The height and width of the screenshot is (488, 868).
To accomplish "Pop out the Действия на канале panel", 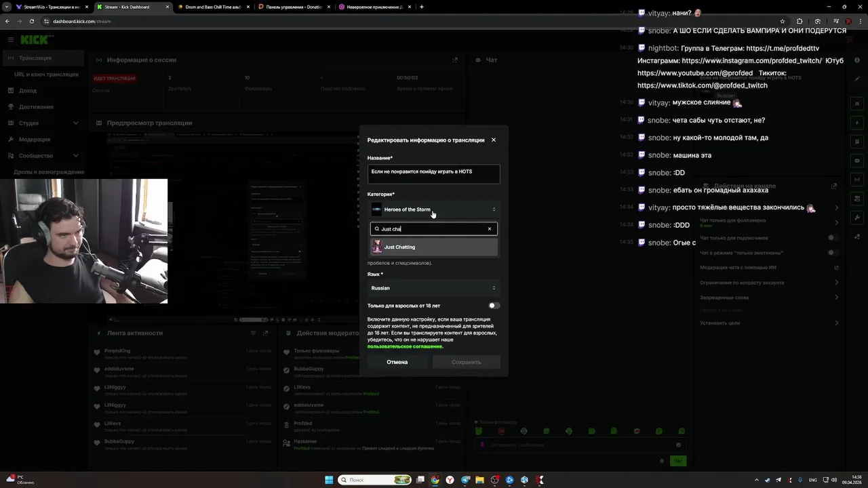I will (834, 186).
